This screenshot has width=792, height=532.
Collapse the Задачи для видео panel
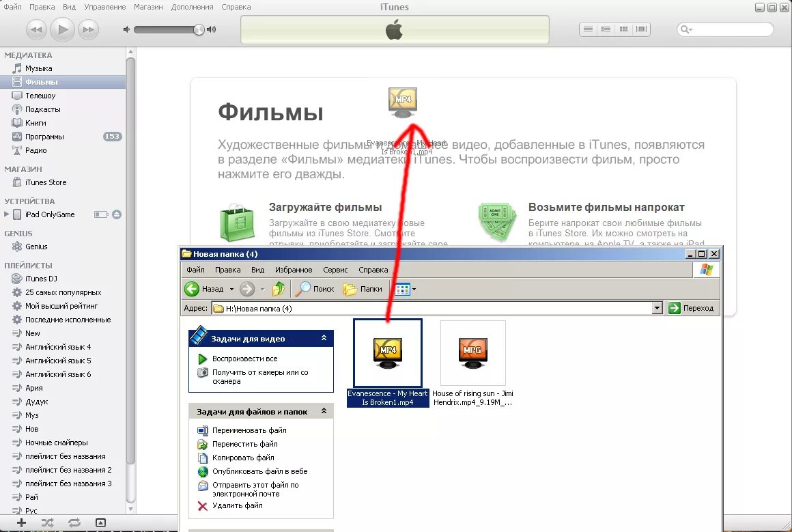pyautogui.click(x=324, y=338)
